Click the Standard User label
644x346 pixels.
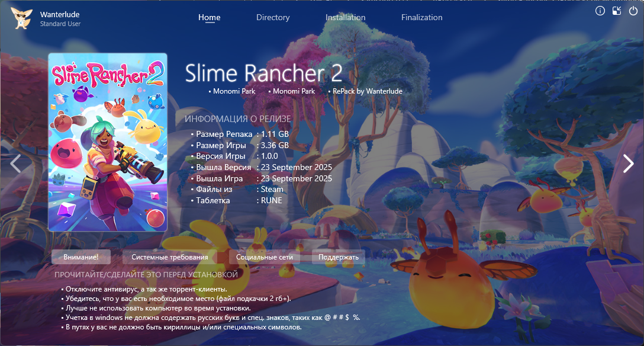(x=60, y=24)
